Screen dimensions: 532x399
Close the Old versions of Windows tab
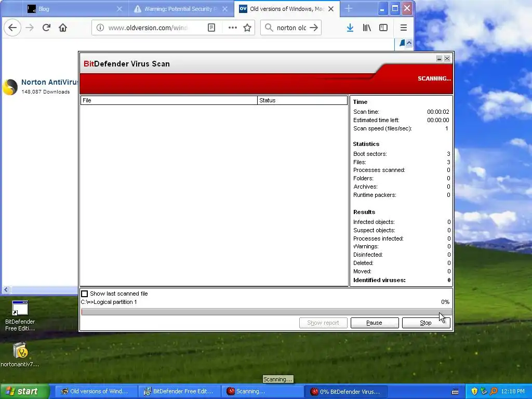click(331, 9)
